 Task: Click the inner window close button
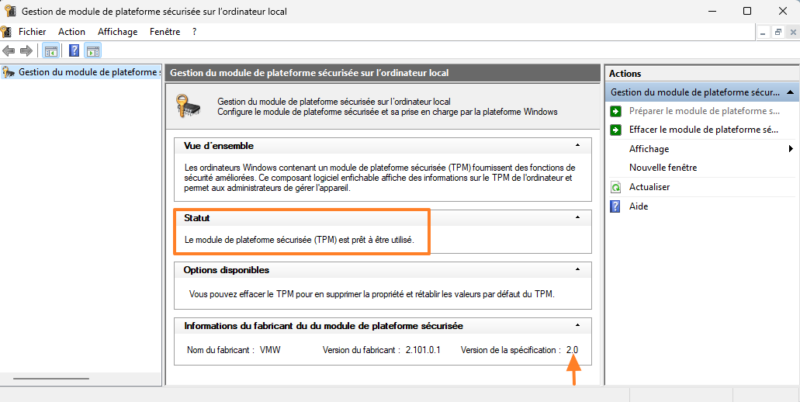tap(792, 32)
